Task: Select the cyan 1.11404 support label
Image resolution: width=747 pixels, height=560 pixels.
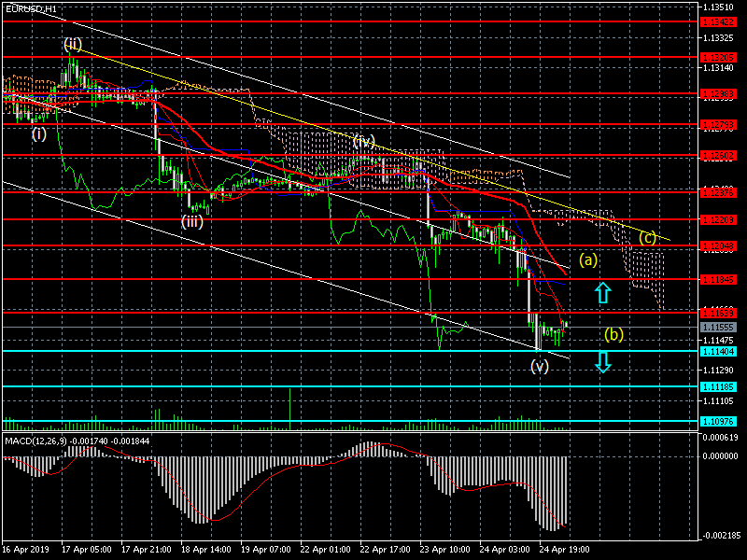Action: click(718, 352)
